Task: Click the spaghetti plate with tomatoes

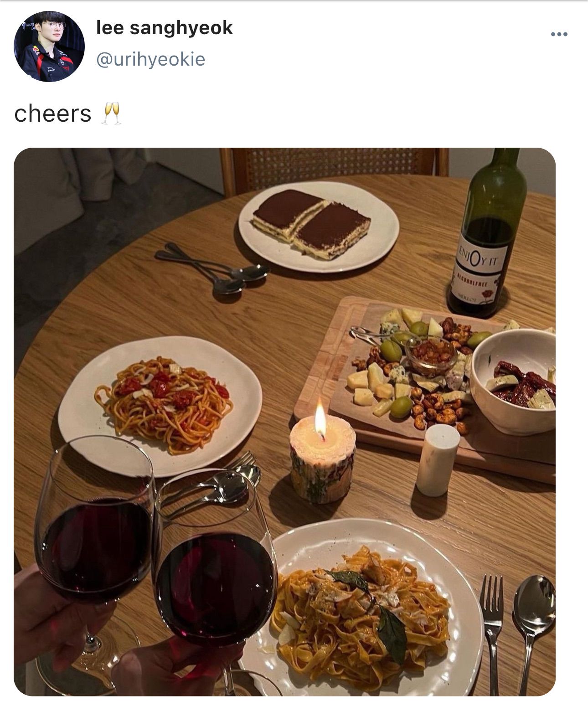Action: (160, 405)
